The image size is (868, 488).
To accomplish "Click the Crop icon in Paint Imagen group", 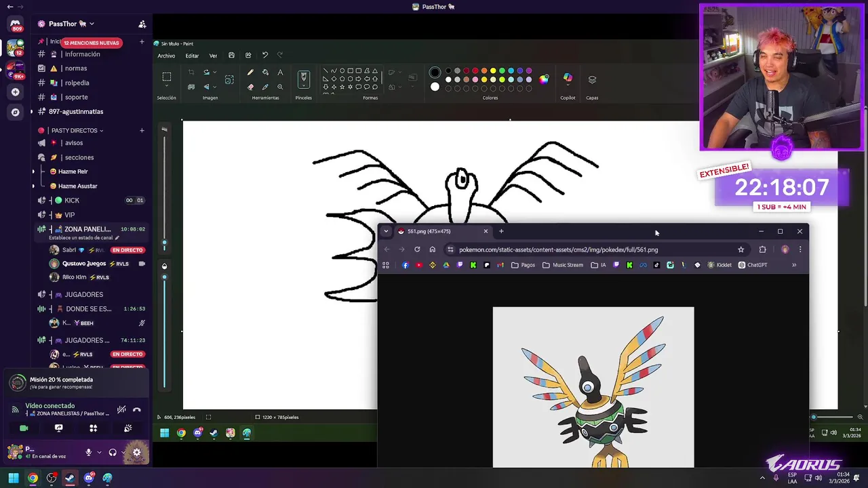I will point(191,73).
